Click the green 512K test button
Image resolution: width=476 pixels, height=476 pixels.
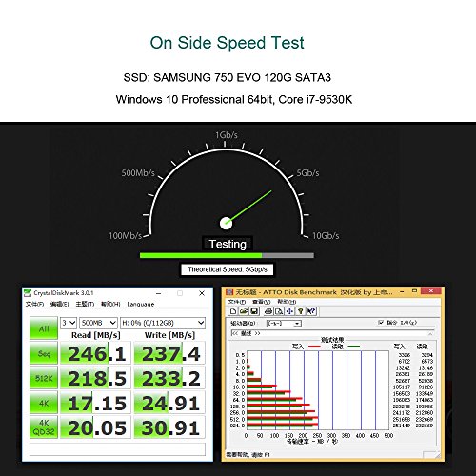[44, 378]
